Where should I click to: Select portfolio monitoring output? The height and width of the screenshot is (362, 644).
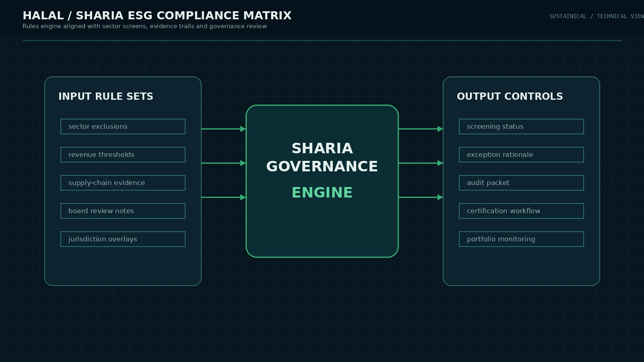click(521, 239)
